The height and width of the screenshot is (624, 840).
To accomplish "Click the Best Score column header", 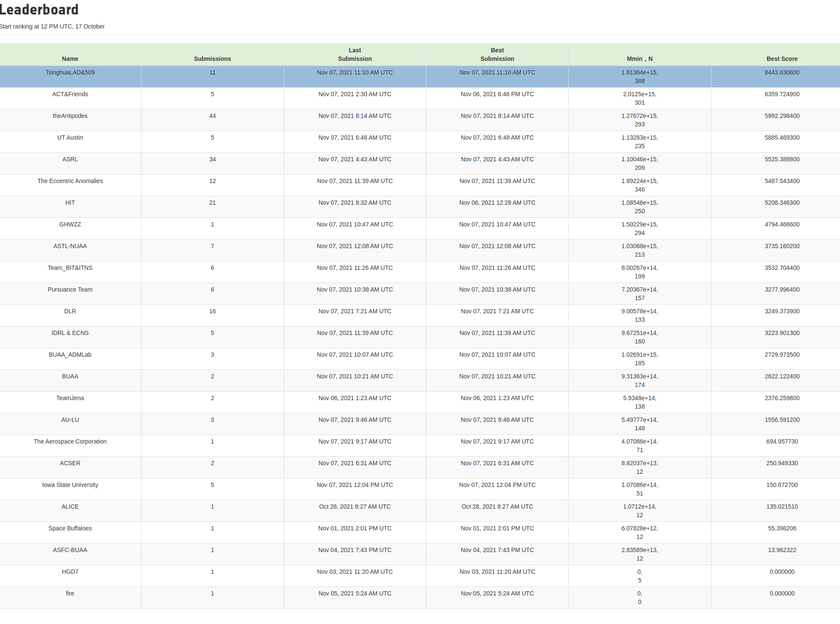I will [782, 59].
